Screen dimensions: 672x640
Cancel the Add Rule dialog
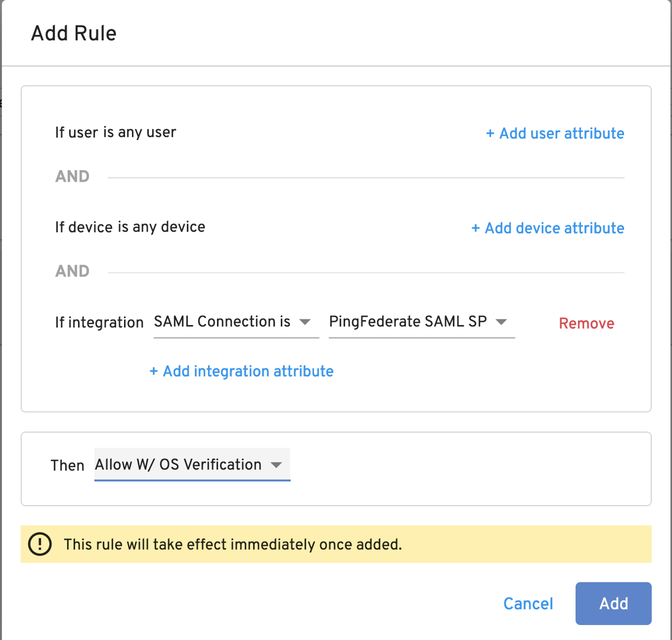(528, 604)
